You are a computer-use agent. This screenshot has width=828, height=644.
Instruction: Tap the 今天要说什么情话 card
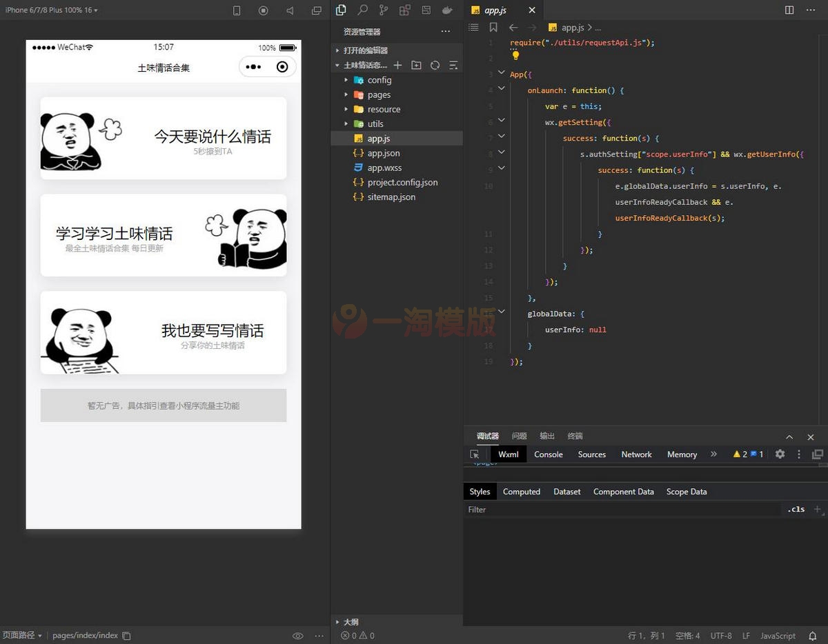pyautogui.click(x=164, y=138)
